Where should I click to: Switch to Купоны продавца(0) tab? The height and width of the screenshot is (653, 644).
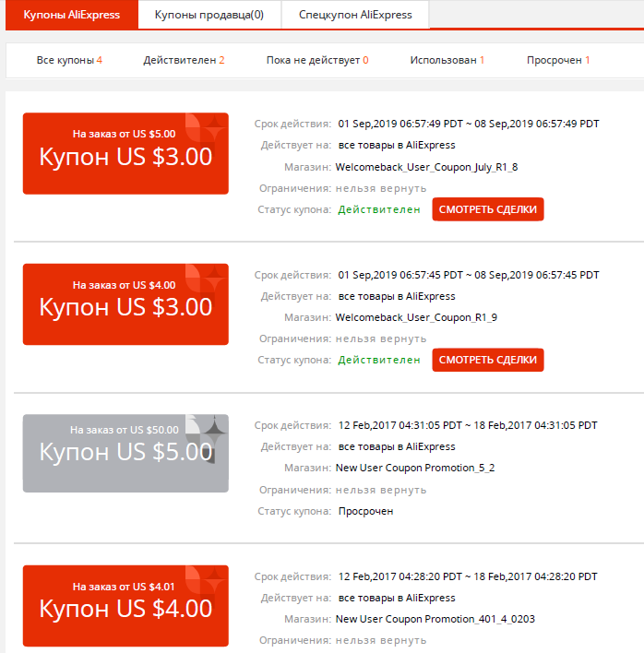[x=209, y=15]
